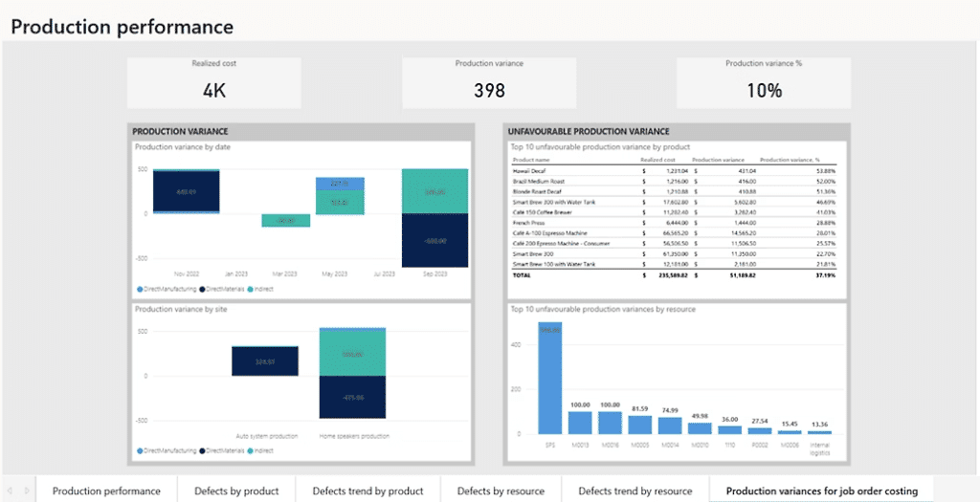Select the Café 150 Coffee Brewer row

tap(674, 212)
